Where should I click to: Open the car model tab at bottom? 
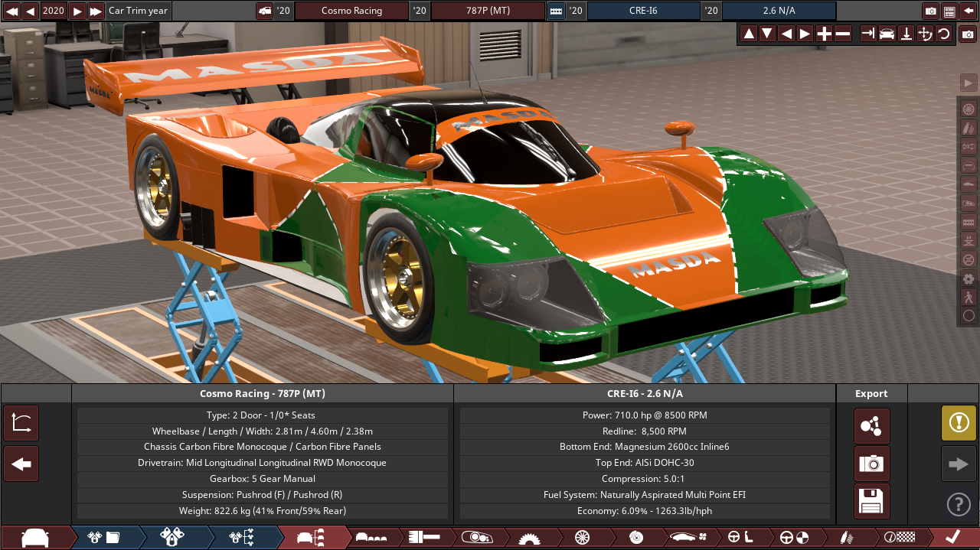click(x=35, y=537)
